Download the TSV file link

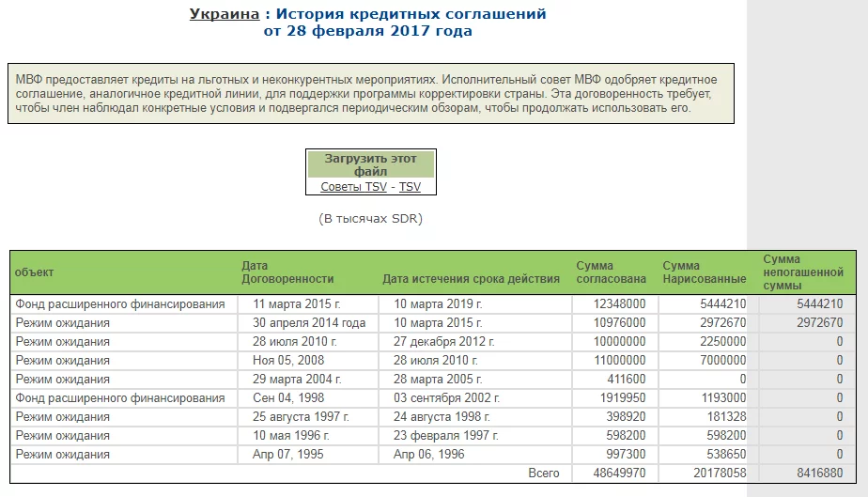(411, 187)
